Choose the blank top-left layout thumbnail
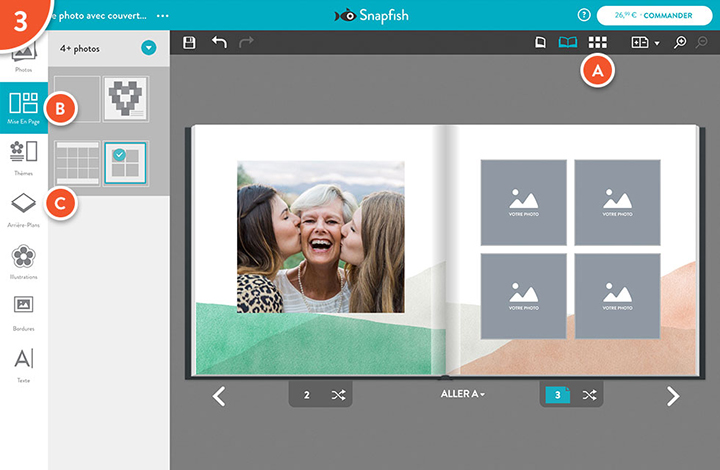Viewport: 720px width, 470px height. pos(77,99)
